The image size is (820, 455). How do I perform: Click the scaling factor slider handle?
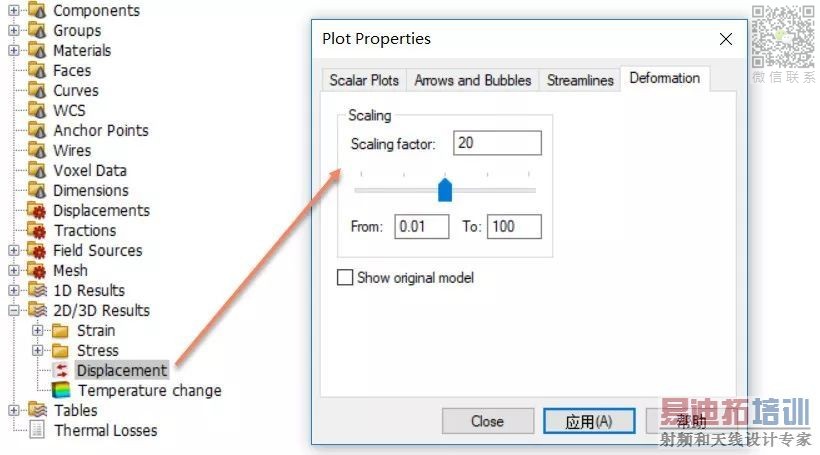(x=445, y=189)
